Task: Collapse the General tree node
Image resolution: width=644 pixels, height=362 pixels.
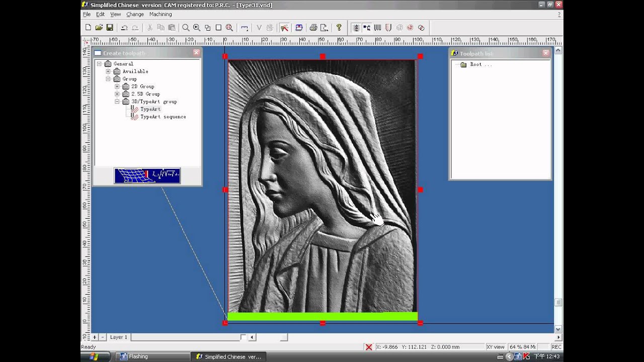Action: pos(99,64)
